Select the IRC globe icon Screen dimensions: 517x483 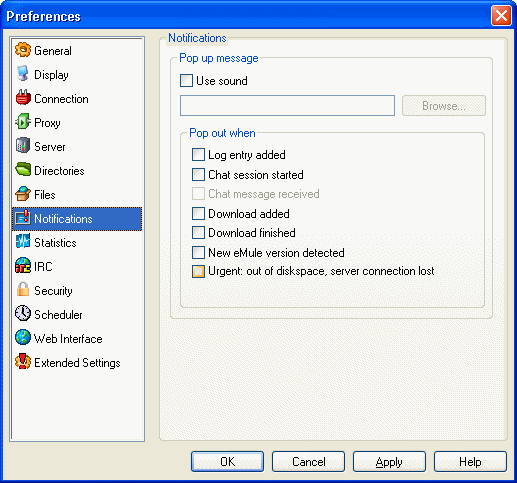coord(23,266)
